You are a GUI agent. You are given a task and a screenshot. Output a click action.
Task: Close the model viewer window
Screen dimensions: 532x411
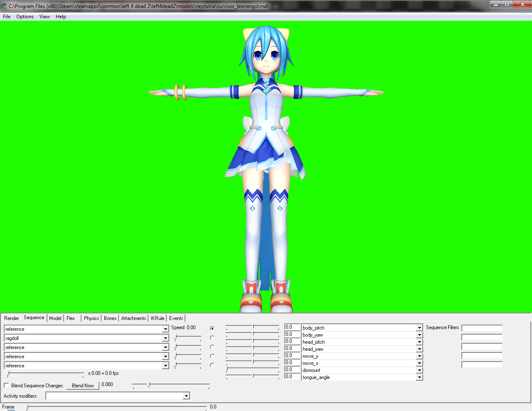[x=522, y=5]
